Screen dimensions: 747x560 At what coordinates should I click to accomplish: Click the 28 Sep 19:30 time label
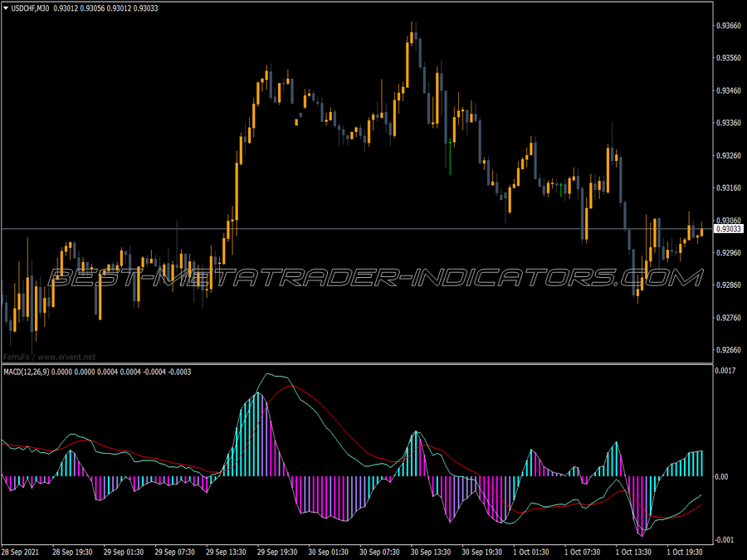click(72, 553)
